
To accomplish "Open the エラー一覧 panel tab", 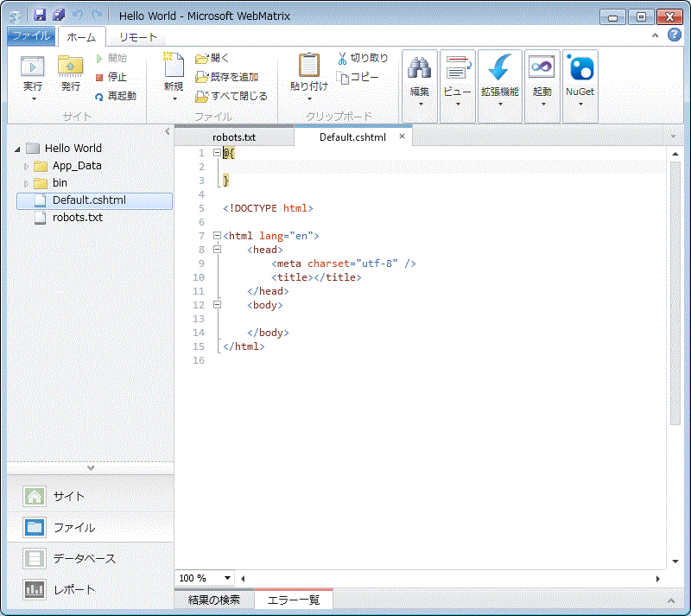I will pos(294,600).
